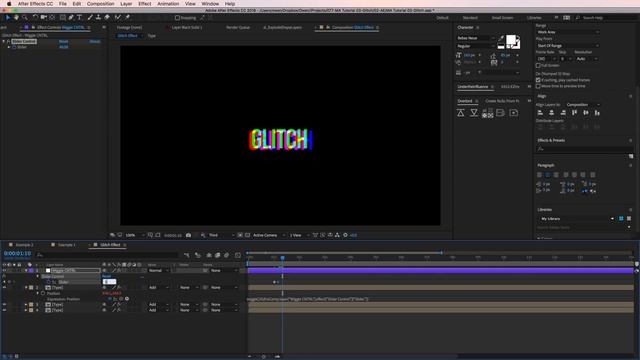Click the snapshot camera icon under viewer

coord(188,235)
